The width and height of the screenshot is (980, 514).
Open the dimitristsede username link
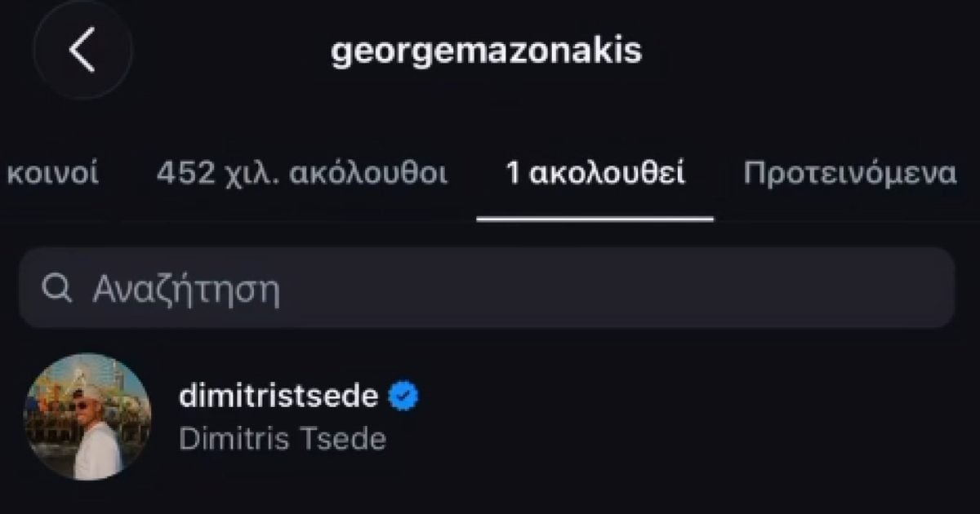[278, 397]
